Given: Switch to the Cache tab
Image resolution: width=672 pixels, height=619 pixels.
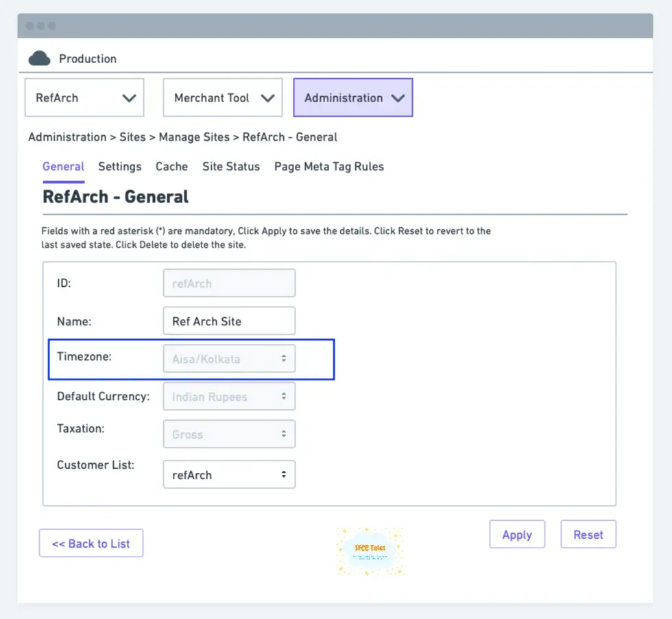Looking at the screenshot, I should point(171,167).
